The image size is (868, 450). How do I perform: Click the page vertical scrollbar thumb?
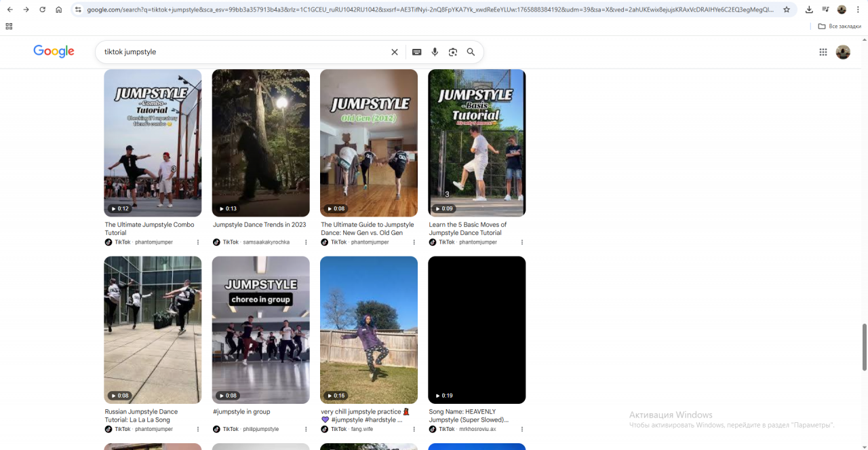click(x=864, y=347)
